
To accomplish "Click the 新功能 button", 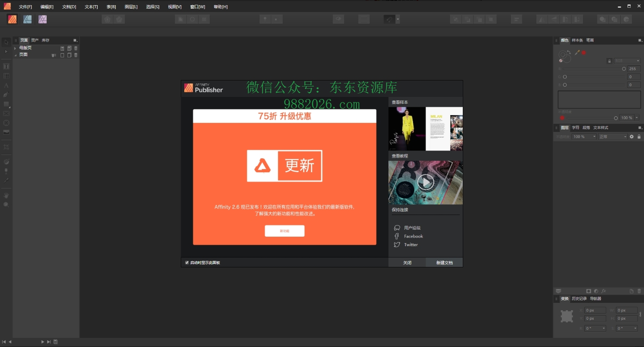I will pos(285,231).
